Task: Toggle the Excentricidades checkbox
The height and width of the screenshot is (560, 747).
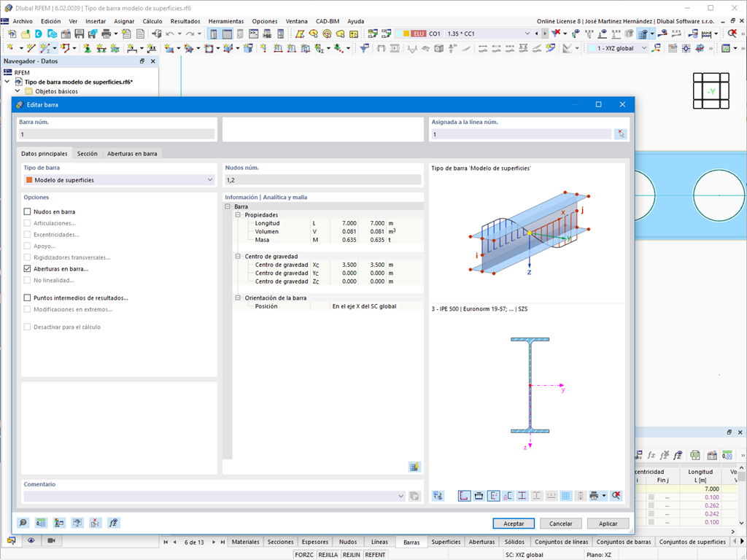Action: tap(27, 234)
